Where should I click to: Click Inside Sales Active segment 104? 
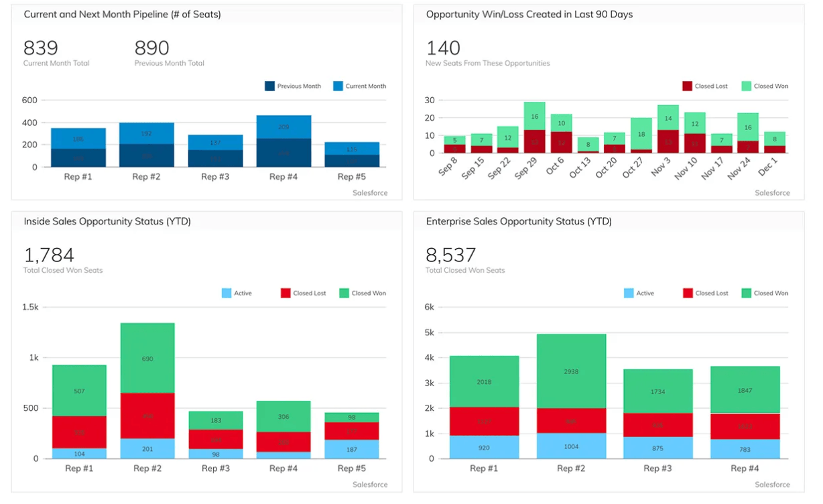coord(79,454)
